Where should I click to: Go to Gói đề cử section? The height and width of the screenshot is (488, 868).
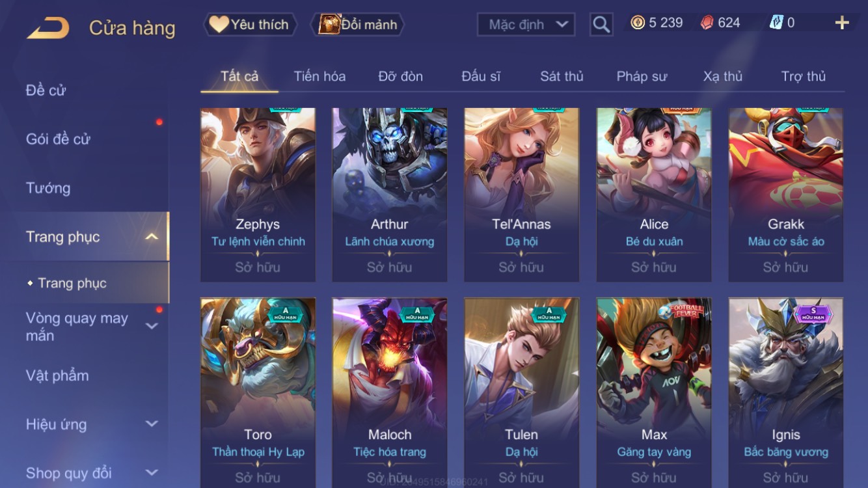pyautogui.click(x=58, y=139)
